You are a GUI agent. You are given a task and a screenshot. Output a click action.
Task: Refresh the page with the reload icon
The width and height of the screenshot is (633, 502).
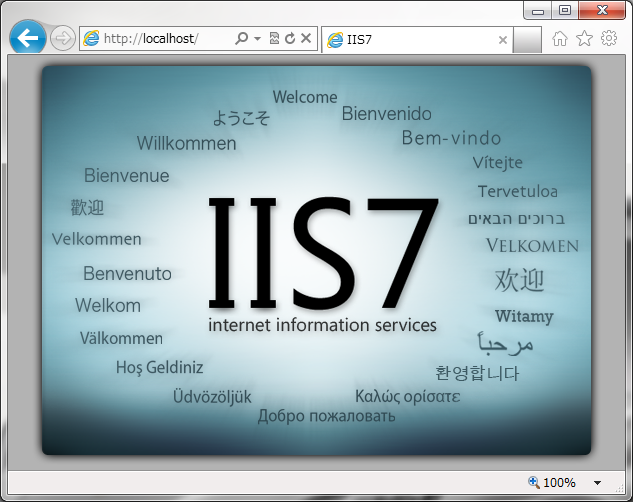point(290,38)
